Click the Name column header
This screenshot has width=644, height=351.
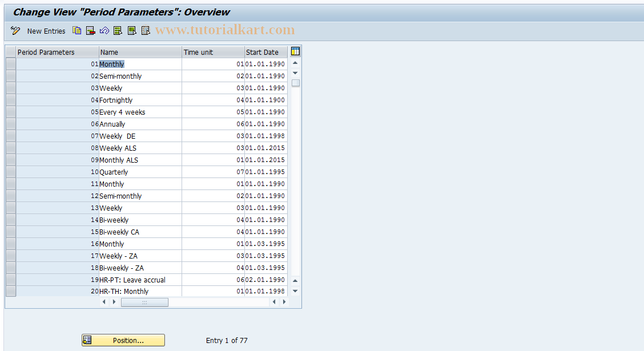[140, 52]
